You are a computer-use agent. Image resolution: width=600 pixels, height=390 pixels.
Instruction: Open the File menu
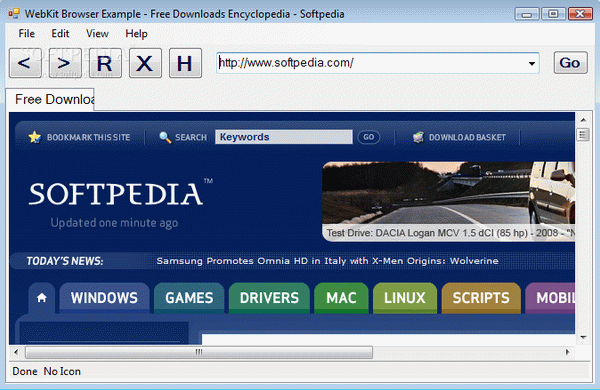[27, 34]
